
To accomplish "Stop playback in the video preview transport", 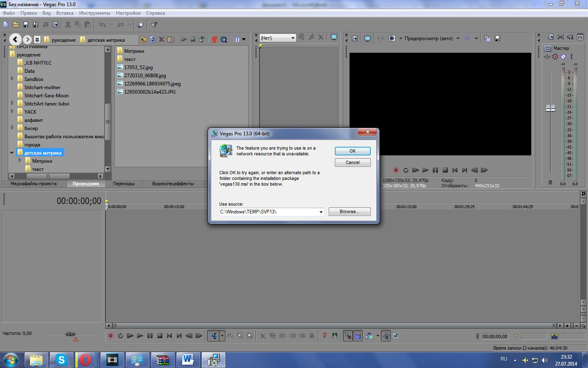I will 445,170.
